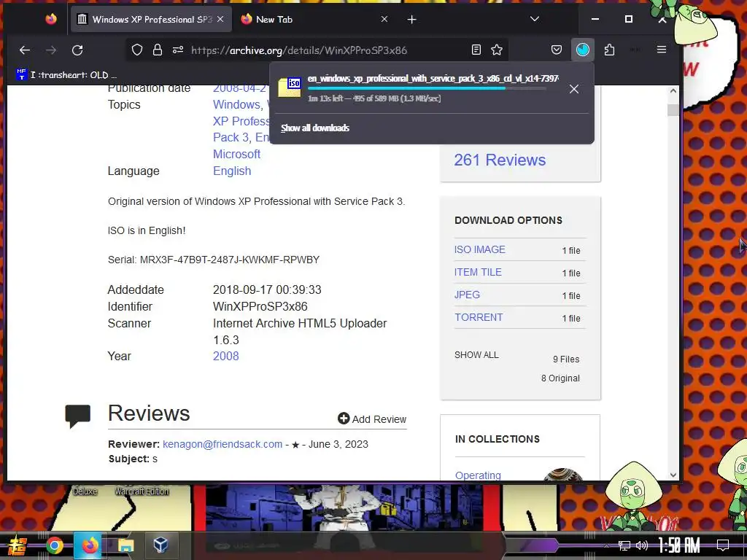Click the serial key text line

click(214, 260)
